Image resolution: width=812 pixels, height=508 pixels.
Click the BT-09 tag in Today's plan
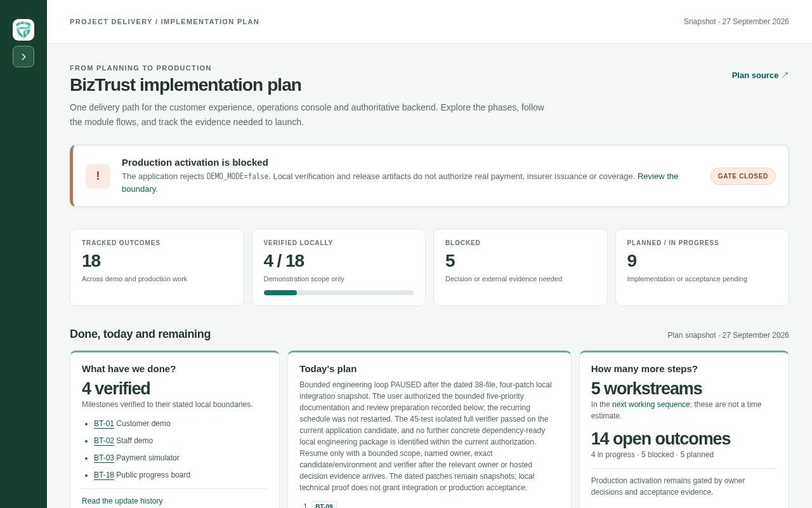[324, 505]
